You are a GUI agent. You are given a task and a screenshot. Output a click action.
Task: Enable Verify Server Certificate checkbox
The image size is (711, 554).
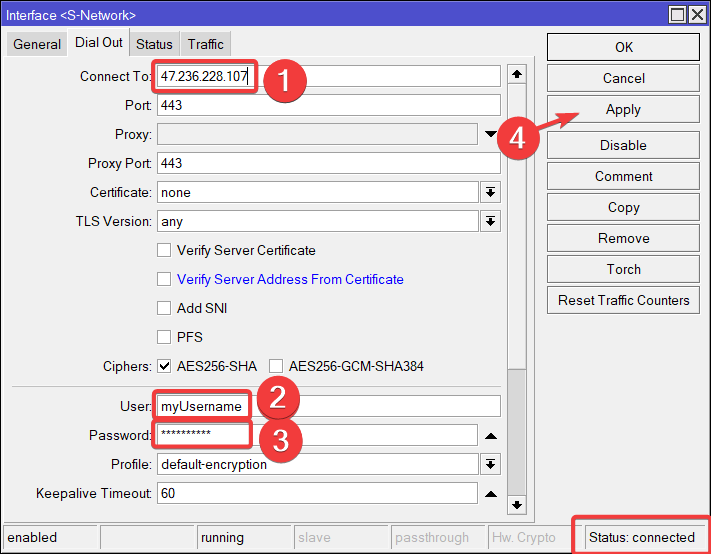pyautogui.click(x=164, y=250)
